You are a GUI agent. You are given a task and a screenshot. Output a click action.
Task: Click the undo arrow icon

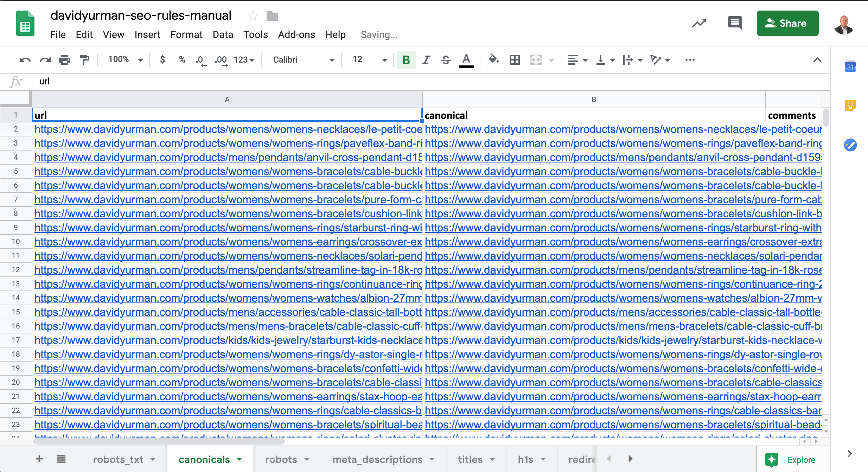25,60
